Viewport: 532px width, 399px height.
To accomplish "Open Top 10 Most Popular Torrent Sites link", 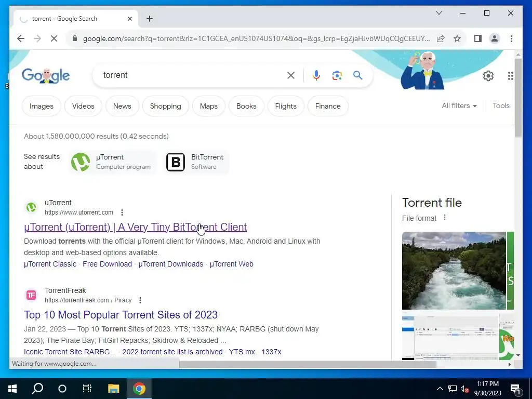I will pyautogui.click(x=121, y=315).
